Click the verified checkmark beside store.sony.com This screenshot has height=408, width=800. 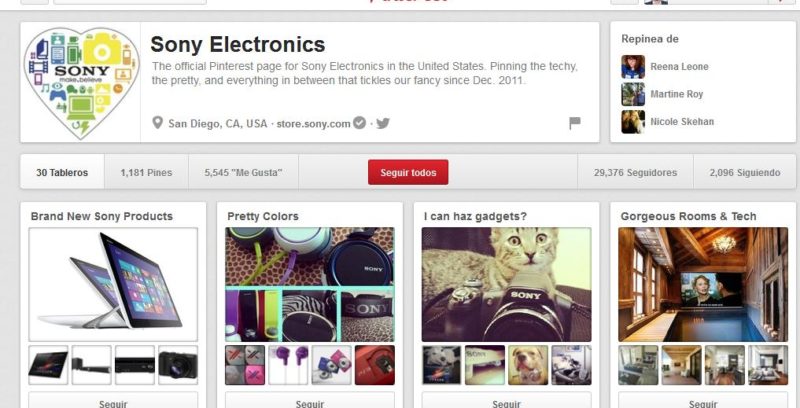pyautogui.click(x=360, y=123)
